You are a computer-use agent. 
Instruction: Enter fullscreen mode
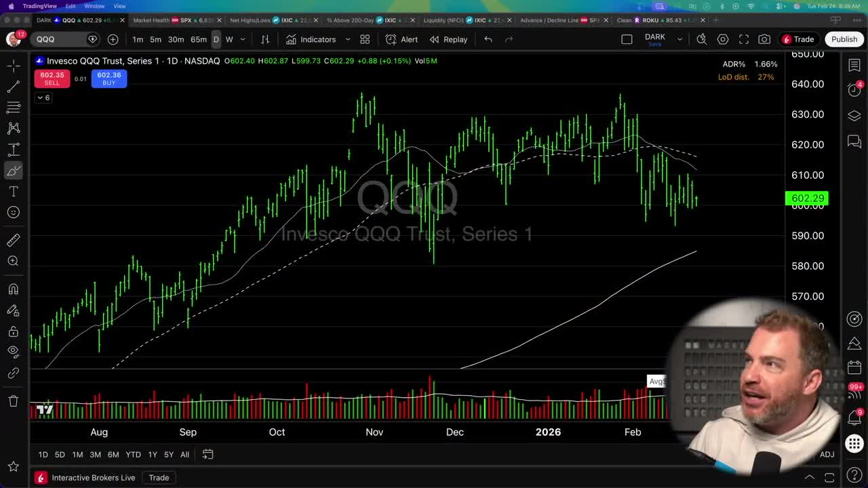[x=744, y=39]
